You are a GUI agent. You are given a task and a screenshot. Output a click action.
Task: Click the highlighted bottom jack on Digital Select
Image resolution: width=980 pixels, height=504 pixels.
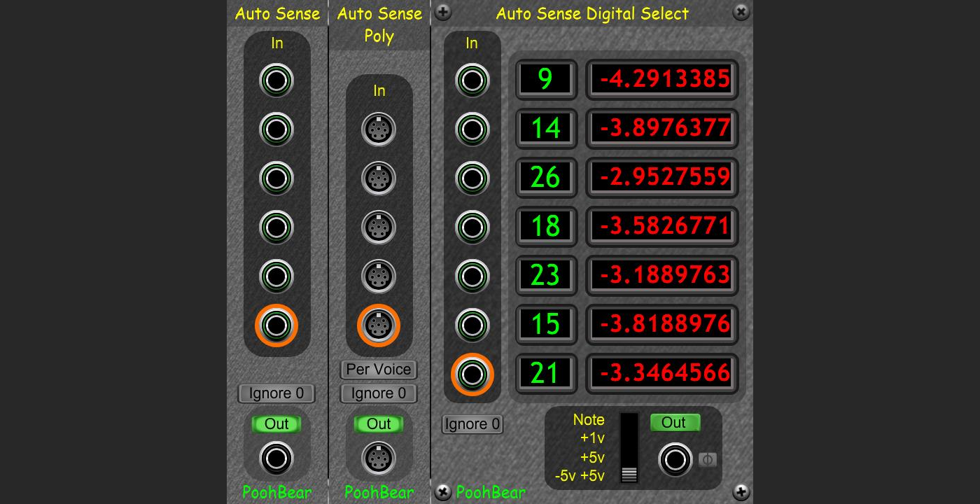(472, 374)
